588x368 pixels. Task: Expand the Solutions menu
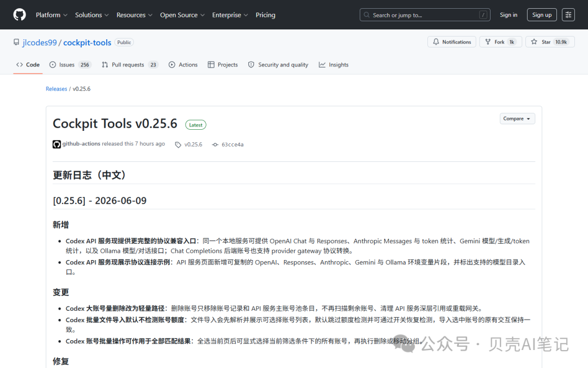coord(91,15)
